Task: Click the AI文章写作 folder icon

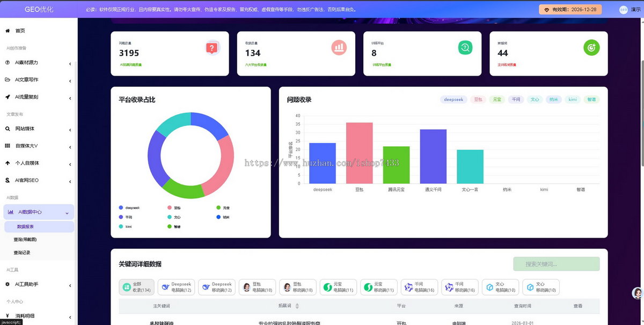Action: (x=8, y=80)
